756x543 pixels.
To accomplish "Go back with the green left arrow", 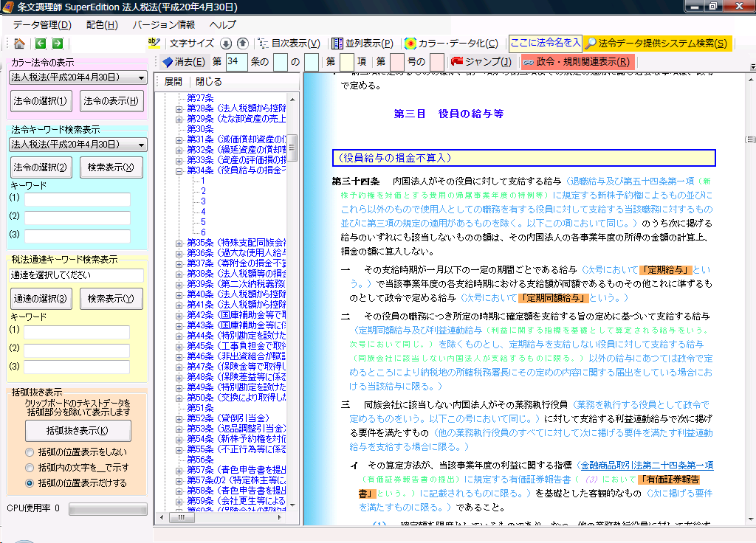I will point(41,44).
